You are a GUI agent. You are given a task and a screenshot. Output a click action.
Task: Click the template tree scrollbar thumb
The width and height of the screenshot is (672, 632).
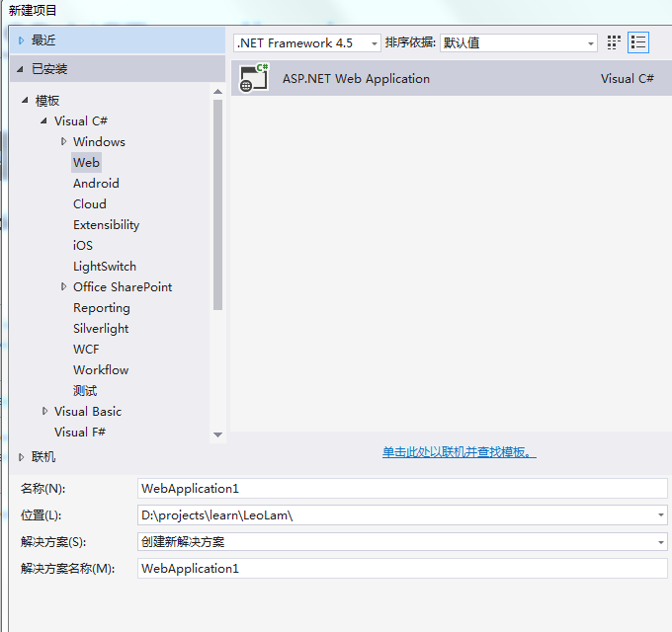pos(217,204)
